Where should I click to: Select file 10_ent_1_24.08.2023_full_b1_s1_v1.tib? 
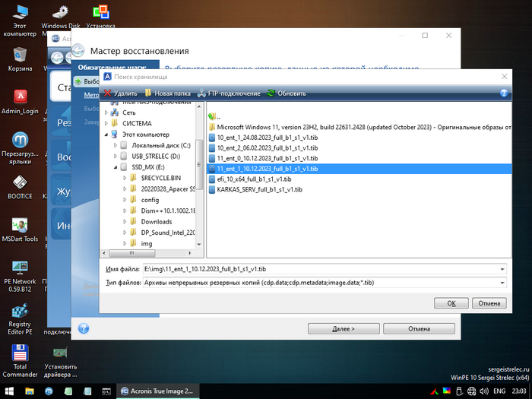tap(263, 138)
